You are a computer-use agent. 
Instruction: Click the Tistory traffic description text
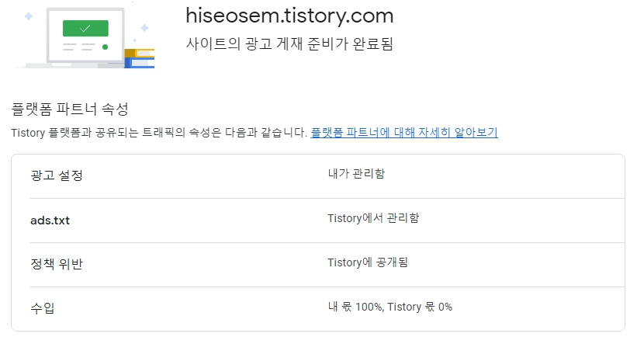pos(159,133)
